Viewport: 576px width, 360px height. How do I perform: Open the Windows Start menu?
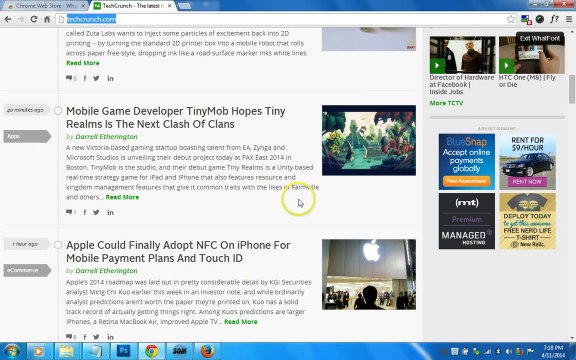pos(11,351)
